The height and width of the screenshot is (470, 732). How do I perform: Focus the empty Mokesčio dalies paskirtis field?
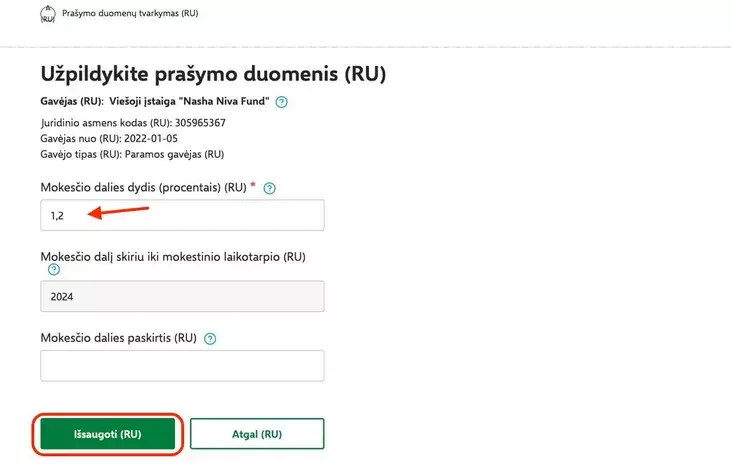[x=182, y=365]
